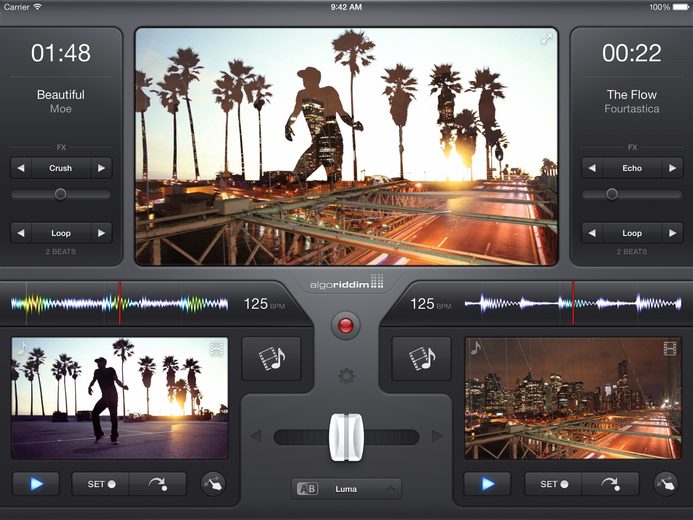Viewport: 693px width, 520px height.
Task: Decrease left deck loop length
Action: 21,233
